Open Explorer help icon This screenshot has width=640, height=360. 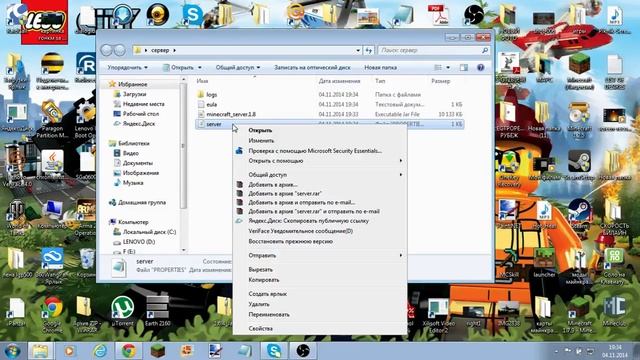click(480, 67)
